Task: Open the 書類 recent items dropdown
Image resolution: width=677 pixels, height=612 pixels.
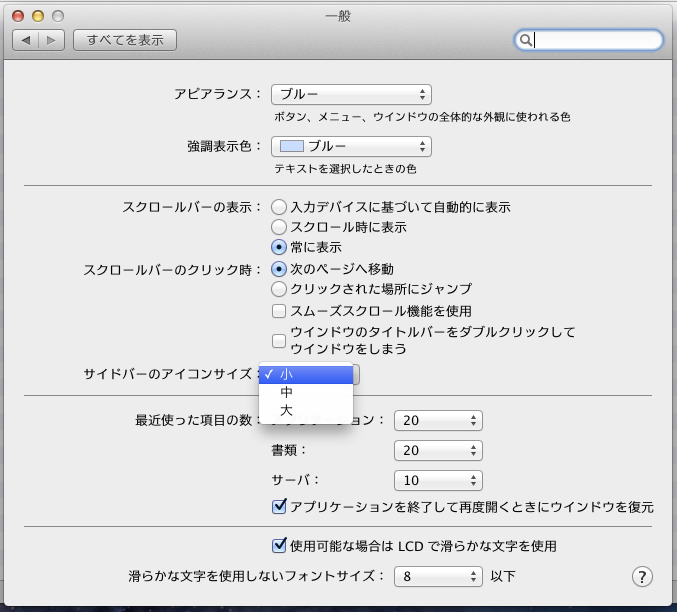Action: pos(438,450)
